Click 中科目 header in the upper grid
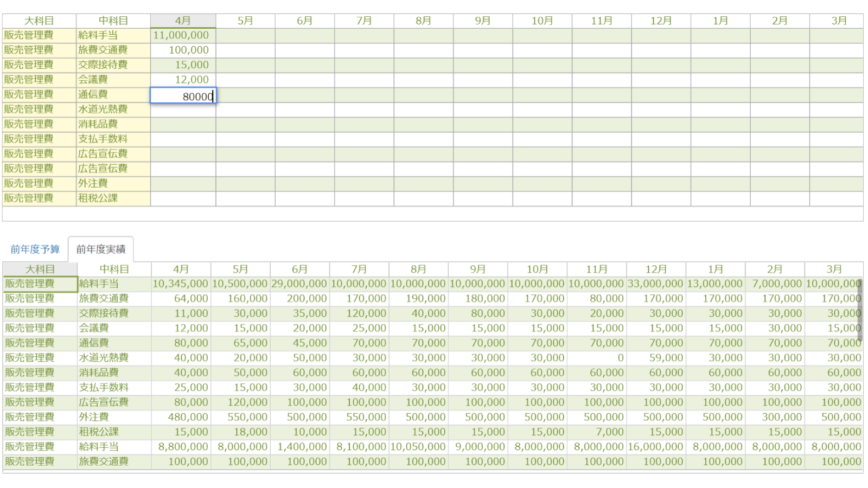Image resolution: width=868 pixels, height=488 pixels. click(113, 21)
